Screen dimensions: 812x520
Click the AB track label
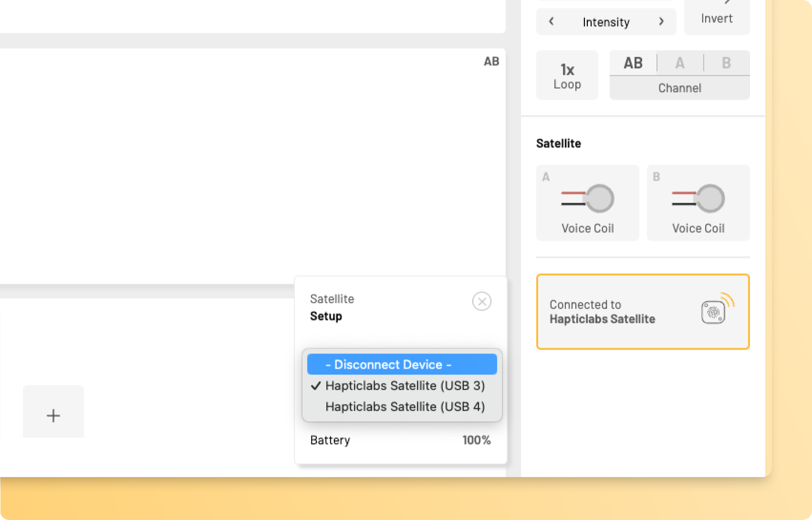[491, 62]
